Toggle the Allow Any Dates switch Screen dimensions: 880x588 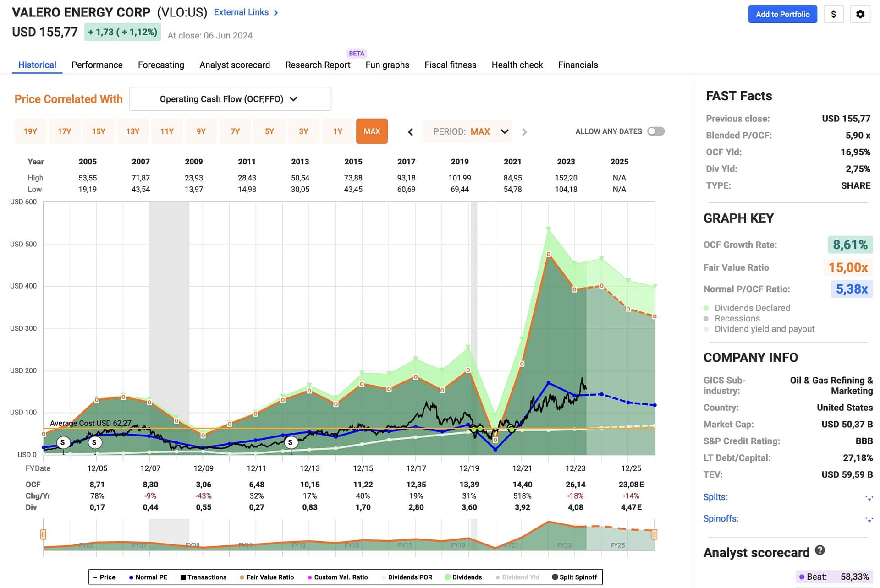point(656,131)
